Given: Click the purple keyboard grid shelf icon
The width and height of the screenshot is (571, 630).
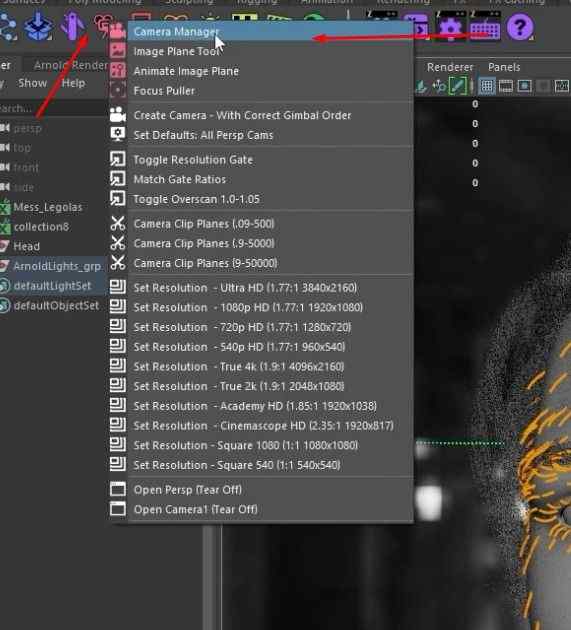Looking at the screenshot, I should tap(485, 27).
